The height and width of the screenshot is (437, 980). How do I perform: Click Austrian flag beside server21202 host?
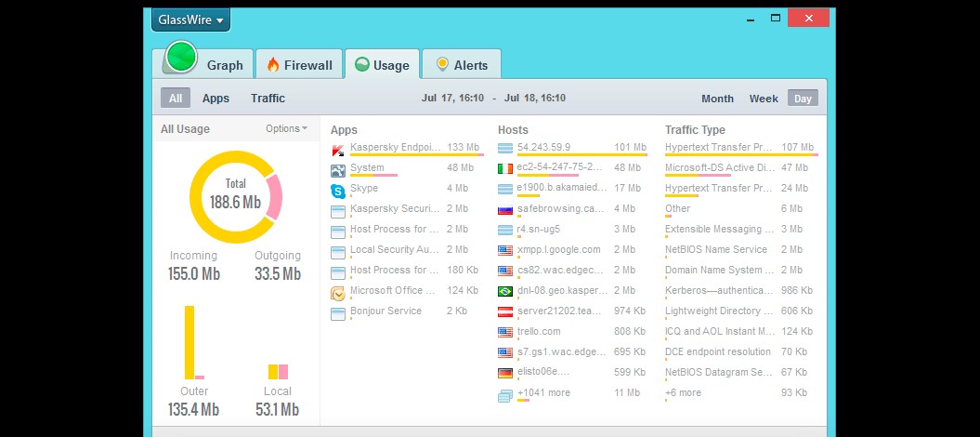coord(505,312)
